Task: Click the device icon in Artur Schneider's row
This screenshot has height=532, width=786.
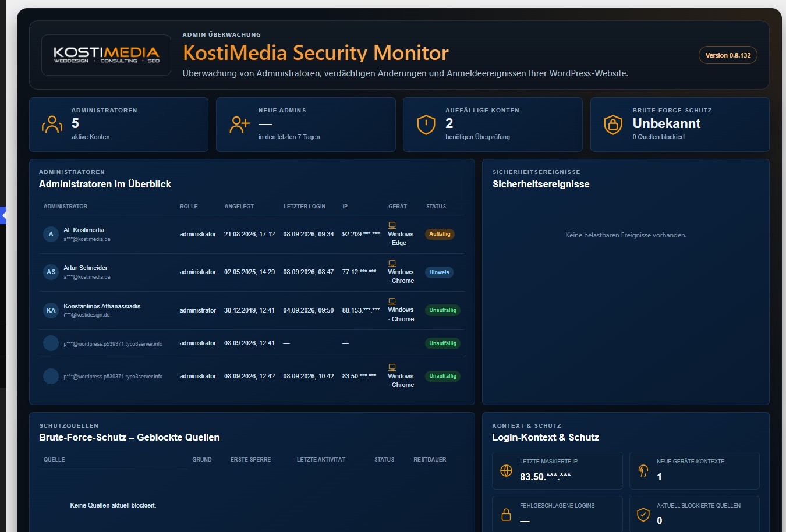Action: tap(392, 263)
